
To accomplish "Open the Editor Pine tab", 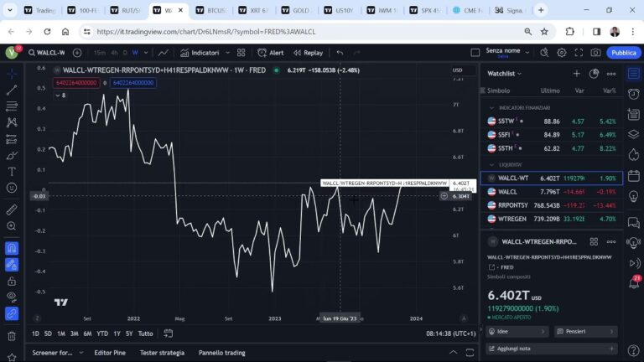I will pos(110,353).
